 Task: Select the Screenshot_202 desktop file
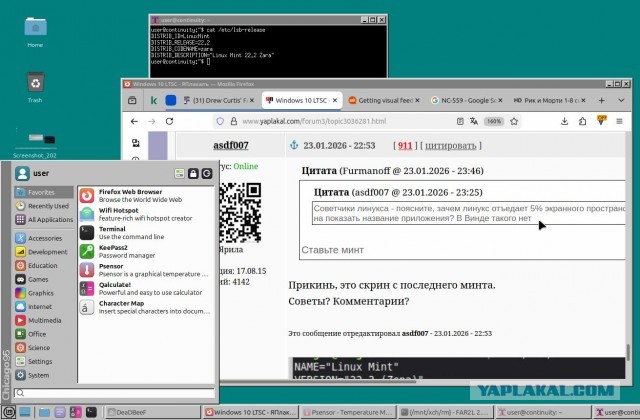(x=36, y=144)
